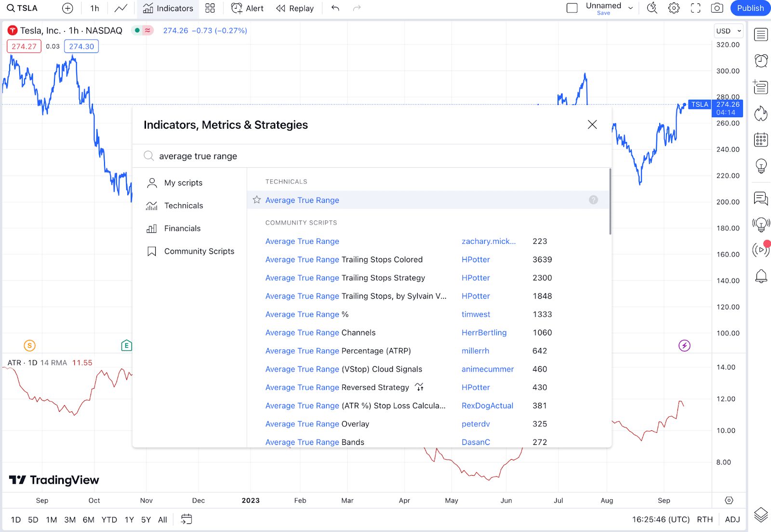771x532 pixels.
Task: Add a symbol to compare using plus icon
Action: click(x=68, y=8)
